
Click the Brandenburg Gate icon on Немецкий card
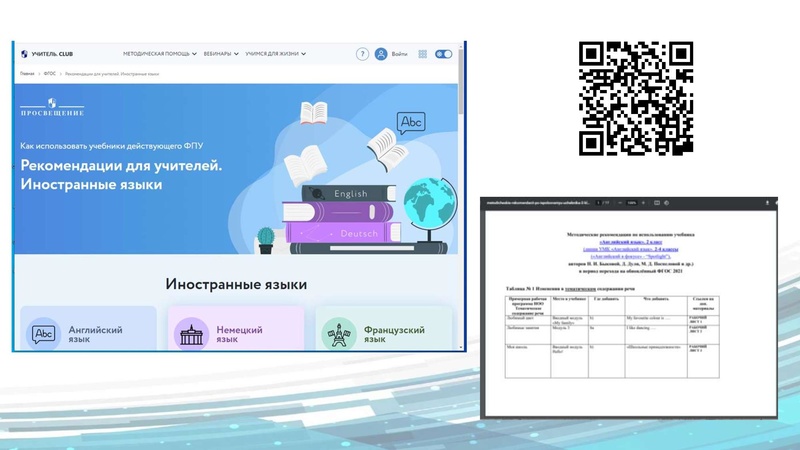pyautogui.click(x=191, y=334)
